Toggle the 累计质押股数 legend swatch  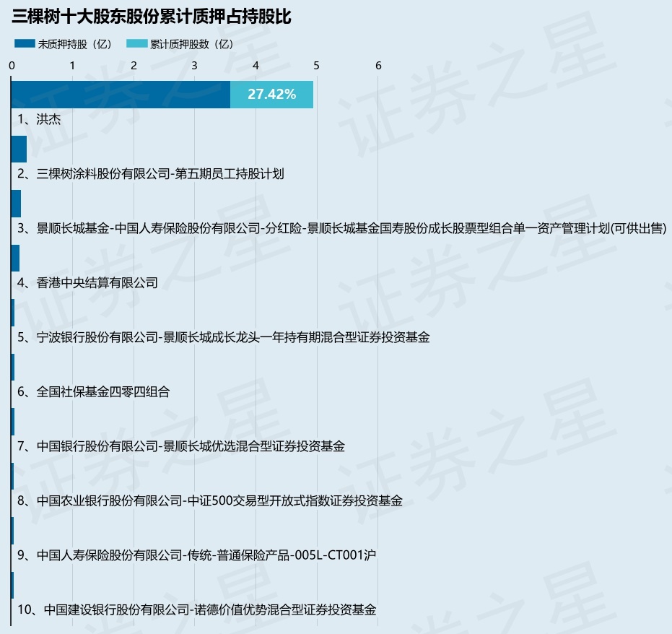pos(136,44)
